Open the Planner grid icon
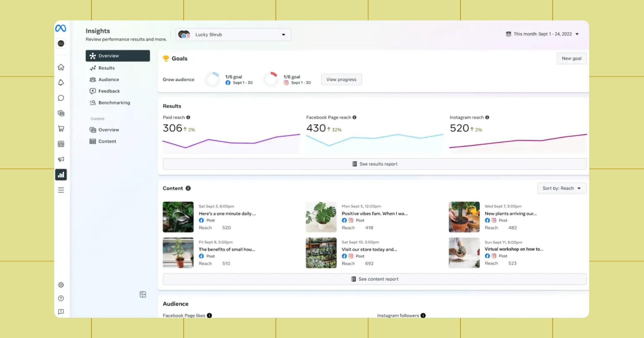Viewport: 644px width, 338px height. click(61, 144)
